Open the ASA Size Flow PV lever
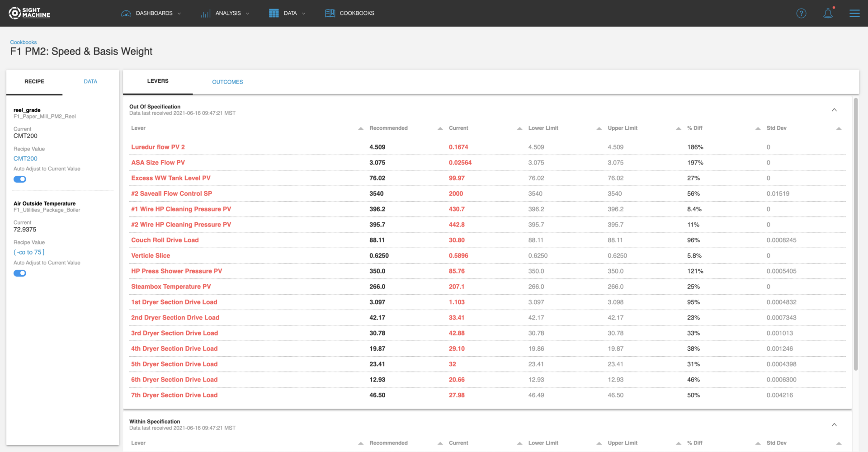This screenshot has height=452, width=868. 158,162
